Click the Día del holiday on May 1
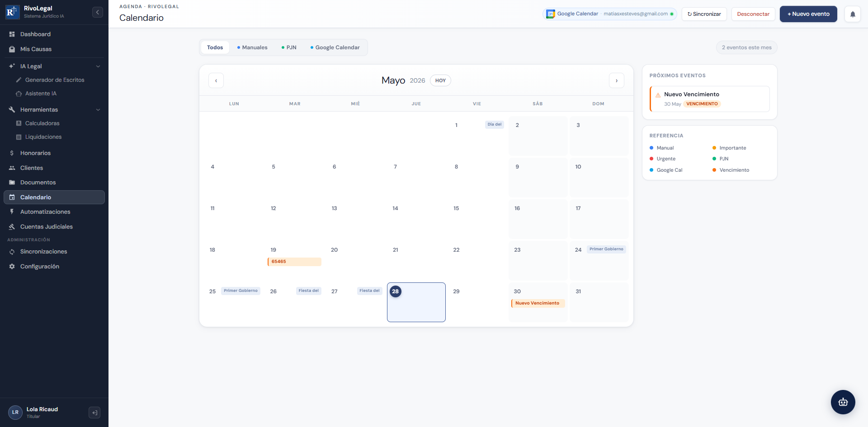This screenshot has width=868, height=427. click(x=495, y=125)
